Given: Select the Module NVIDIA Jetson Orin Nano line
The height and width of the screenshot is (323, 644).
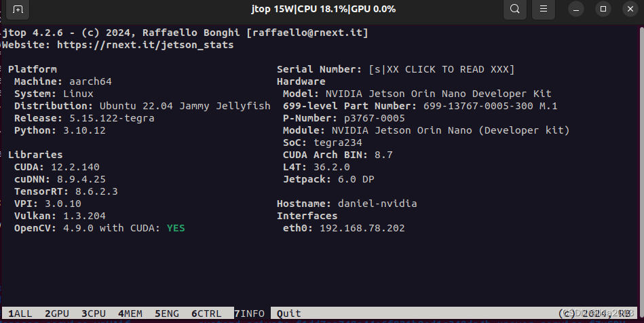Looking at the screenshot, I should click(x=426, y=131).
